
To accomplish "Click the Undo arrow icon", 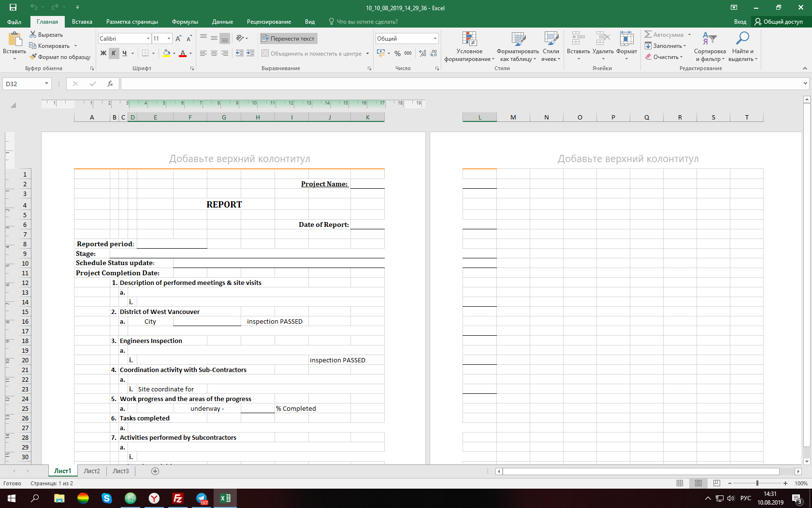I will (x=33, y=7).
